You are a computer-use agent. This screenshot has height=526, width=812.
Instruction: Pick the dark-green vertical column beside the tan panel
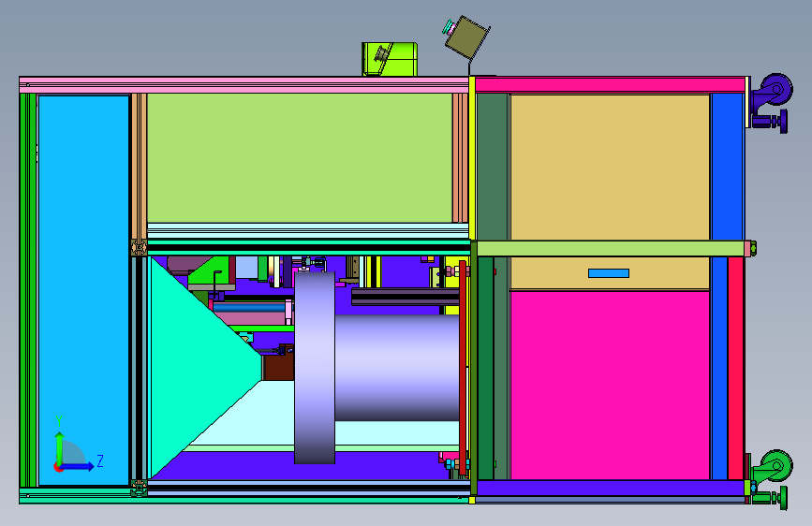[x=492, y=167]
